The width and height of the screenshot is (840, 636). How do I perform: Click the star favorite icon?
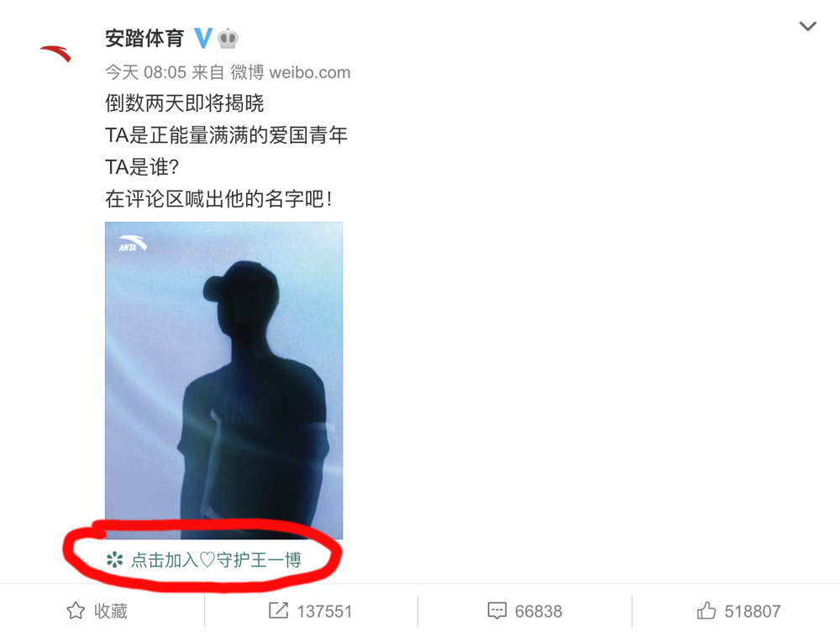click(76, 611)
